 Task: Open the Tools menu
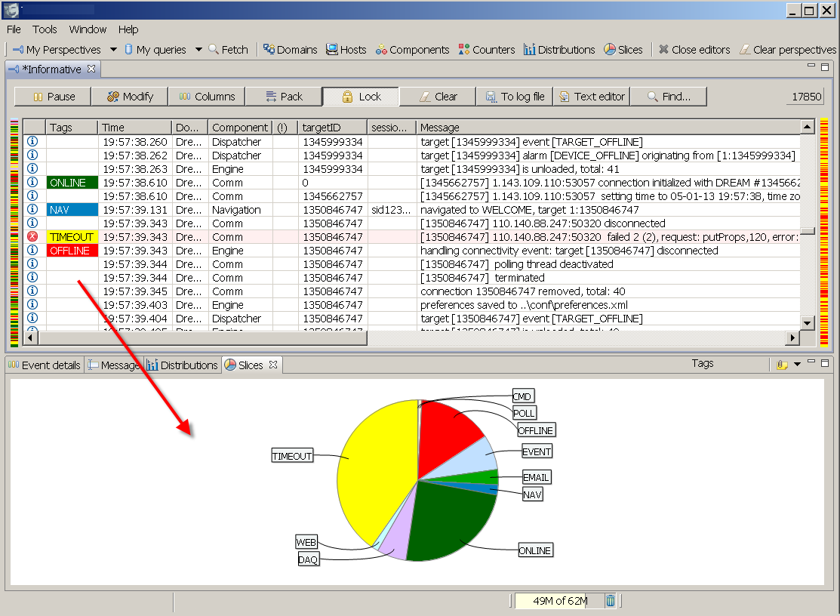coord(45,29)
